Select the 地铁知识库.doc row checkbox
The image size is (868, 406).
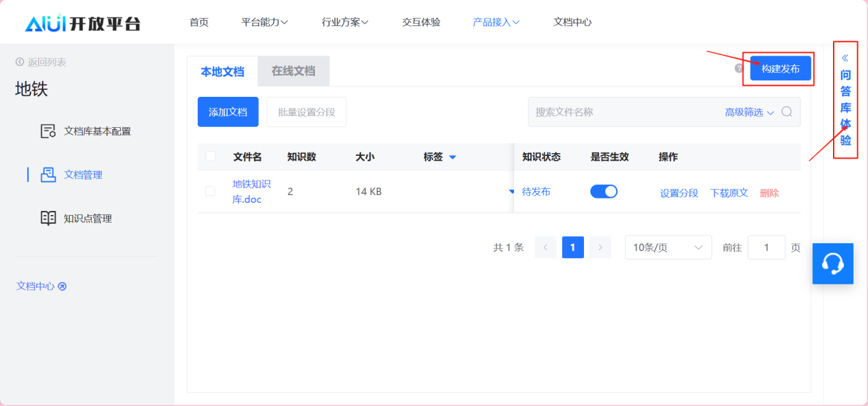211,192
